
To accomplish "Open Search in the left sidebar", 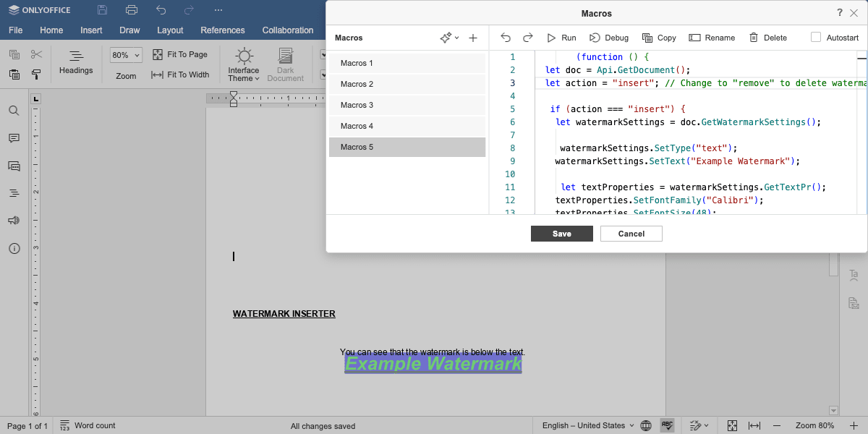I will [x=14, y=111].
